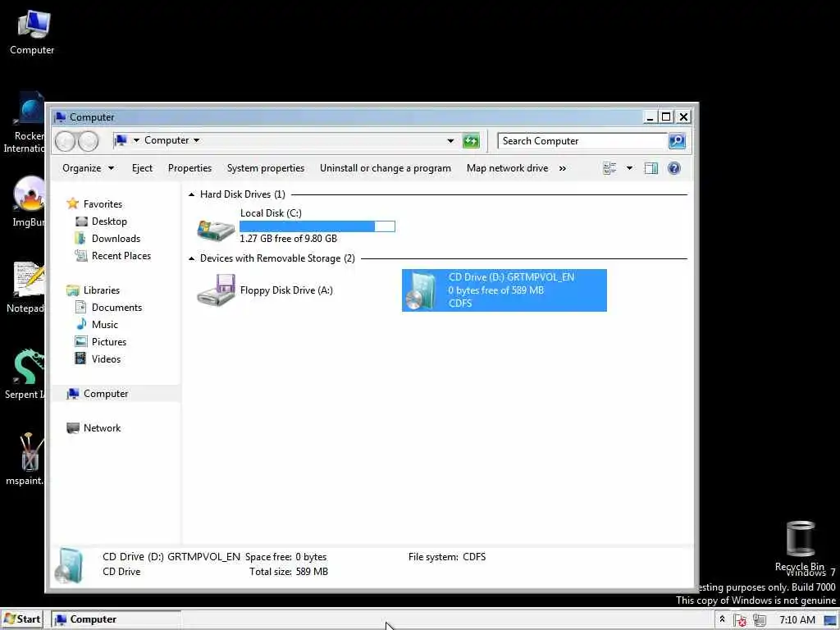Screen dimensions: 840x630
Task: Select the Local Disk (C:) drive icon
Action: pos(216,230)
